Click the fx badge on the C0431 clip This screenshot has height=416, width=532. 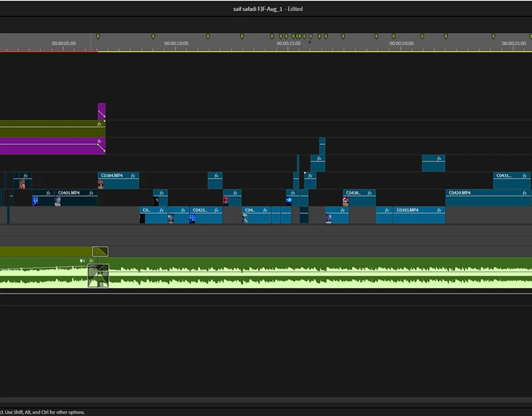click(x=525, y=176)
